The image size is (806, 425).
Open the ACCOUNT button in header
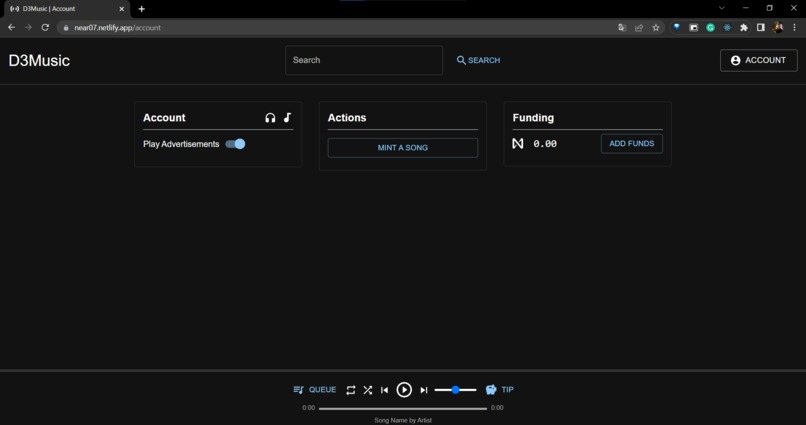(x=758, y=60)
